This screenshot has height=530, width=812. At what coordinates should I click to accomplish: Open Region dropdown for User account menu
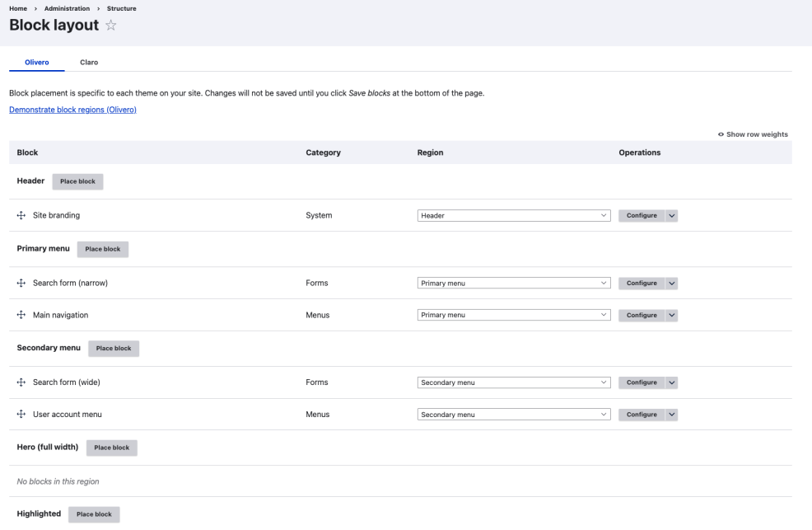[x=513, y=415]
